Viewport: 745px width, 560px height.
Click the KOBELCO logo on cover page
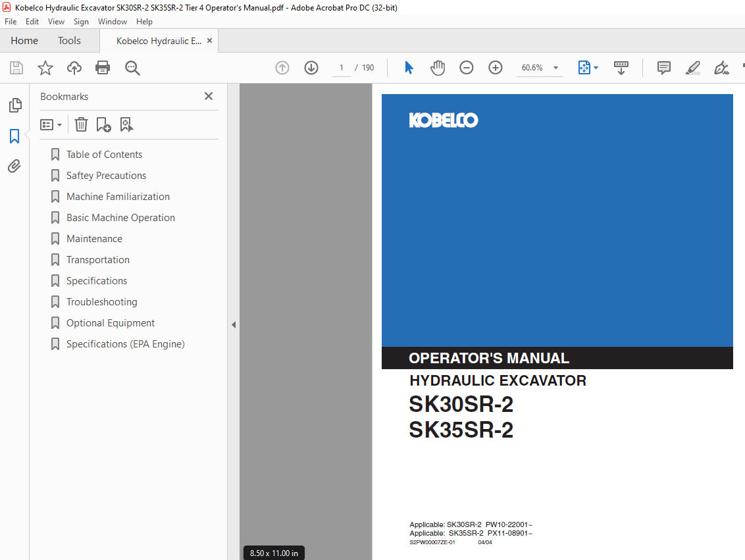[x=444, y=120]
